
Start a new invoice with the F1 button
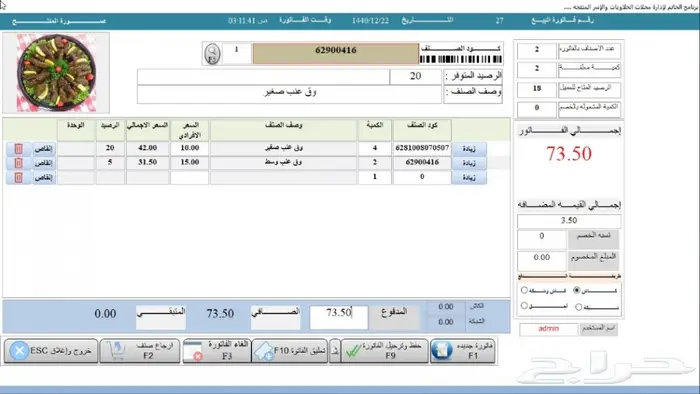(463, 351)
